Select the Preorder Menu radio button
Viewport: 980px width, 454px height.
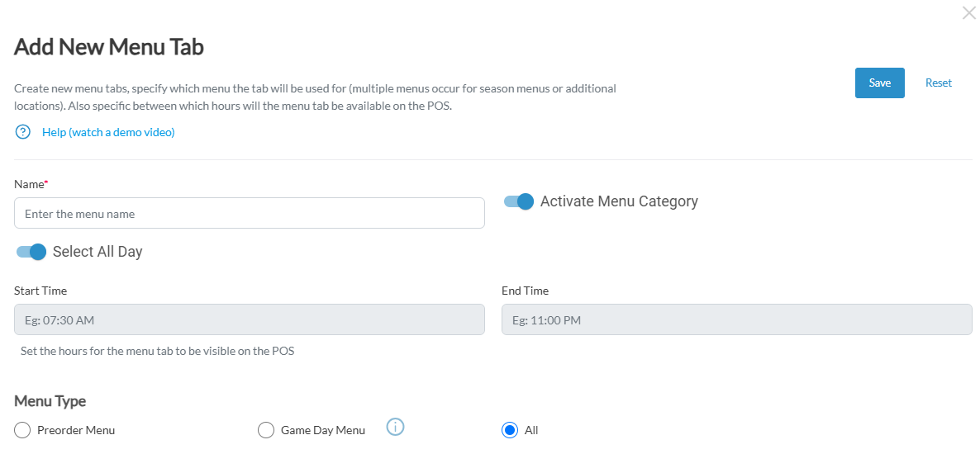(x=23, y=430)
